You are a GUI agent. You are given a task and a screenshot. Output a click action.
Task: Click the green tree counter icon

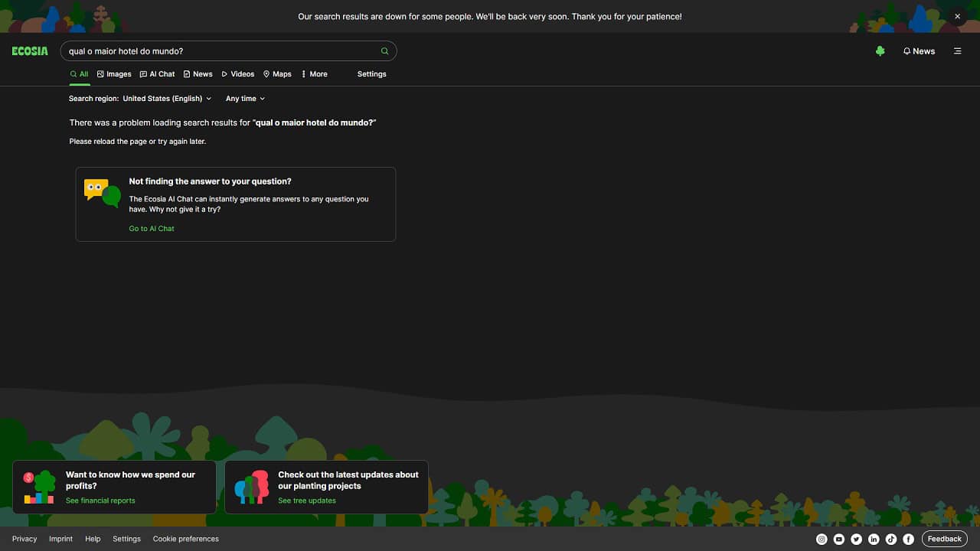pos(880,51)
